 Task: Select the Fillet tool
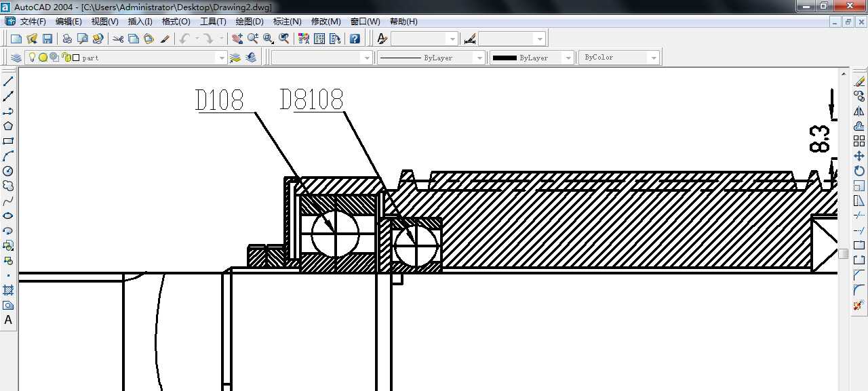coord(859,290)
